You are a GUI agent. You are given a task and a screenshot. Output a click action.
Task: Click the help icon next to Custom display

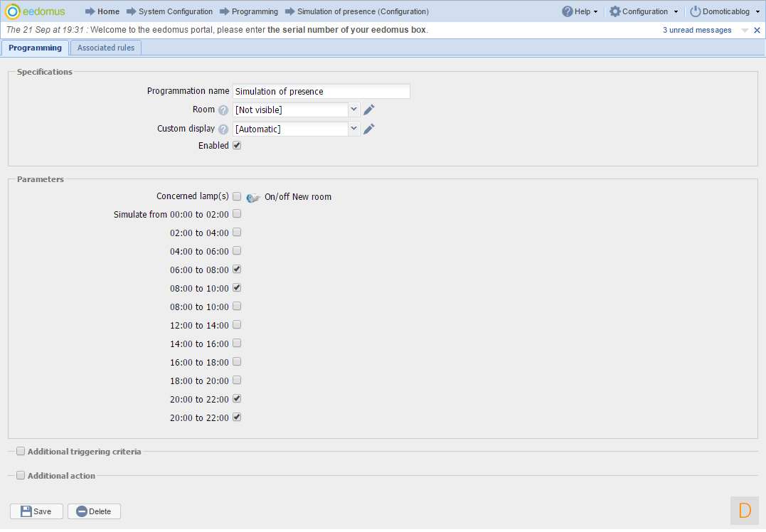[x=223, y=129]
